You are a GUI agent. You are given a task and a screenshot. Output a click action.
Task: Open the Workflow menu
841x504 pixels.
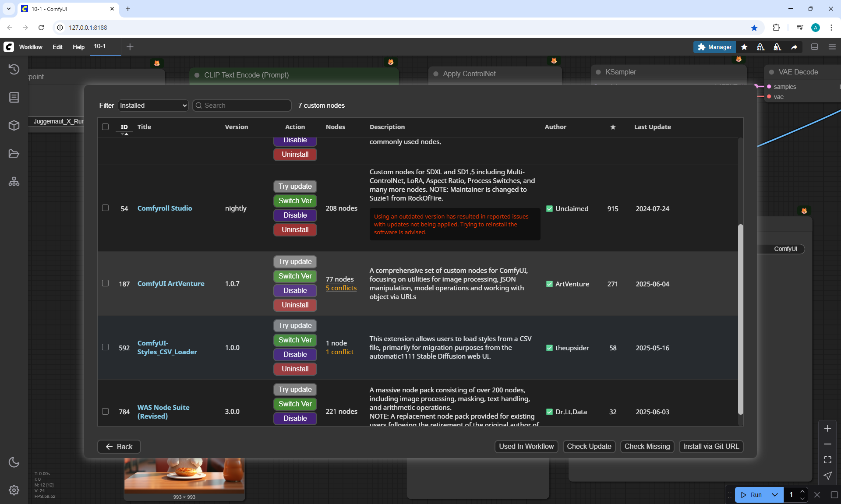point(31,47)
